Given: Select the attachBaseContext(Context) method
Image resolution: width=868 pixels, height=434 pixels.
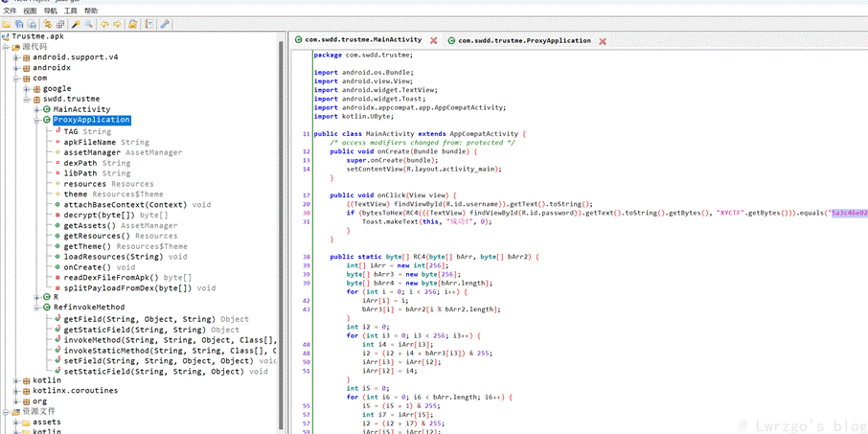Looking at the screenshot, I should click(x=137, y=205).
